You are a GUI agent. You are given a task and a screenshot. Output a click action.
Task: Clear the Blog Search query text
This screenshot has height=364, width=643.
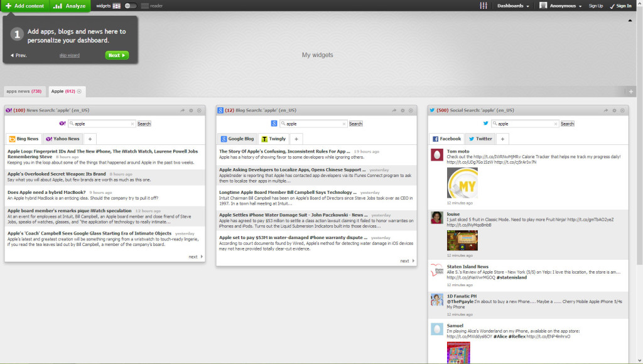(x=344, y=124)
